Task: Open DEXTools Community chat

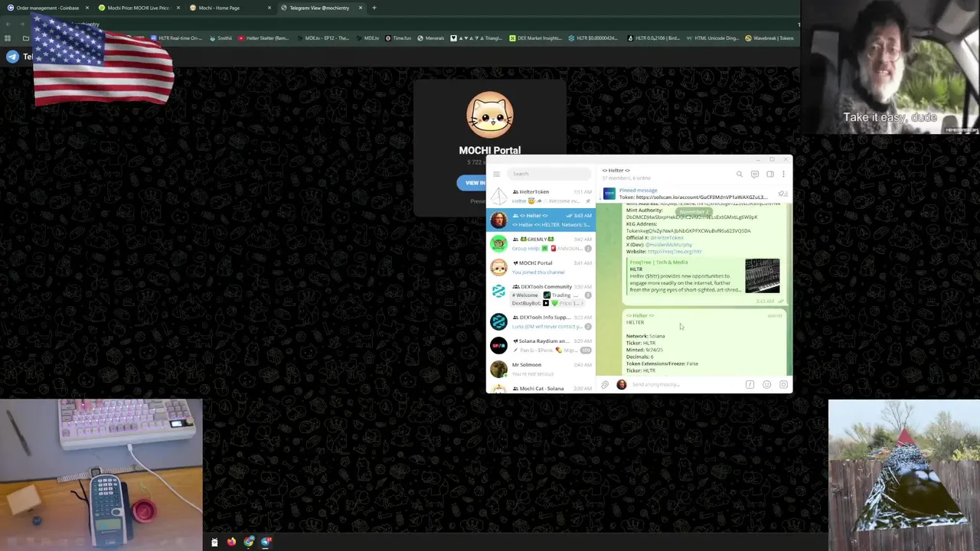Action: tap(541, 295)
